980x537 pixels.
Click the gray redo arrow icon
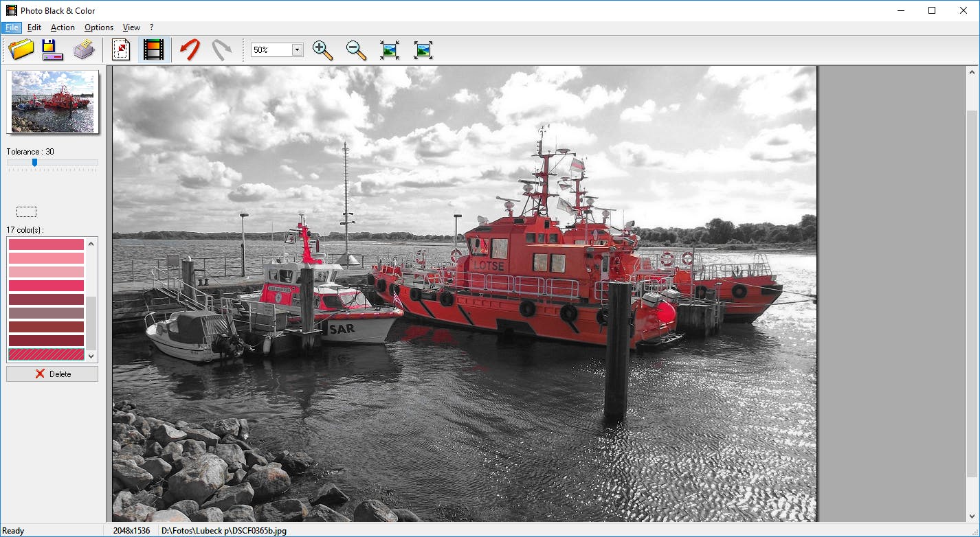pos(221,49)
